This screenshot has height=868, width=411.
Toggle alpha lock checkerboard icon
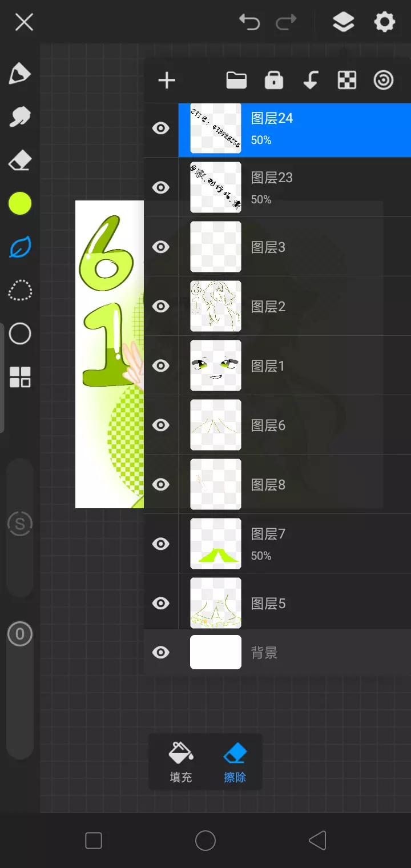click(x=347, y=81)
